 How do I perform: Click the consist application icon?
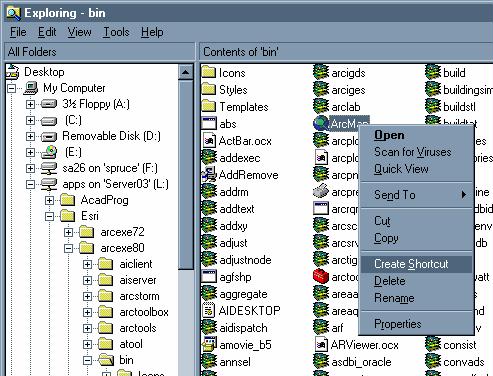(433, 344)
